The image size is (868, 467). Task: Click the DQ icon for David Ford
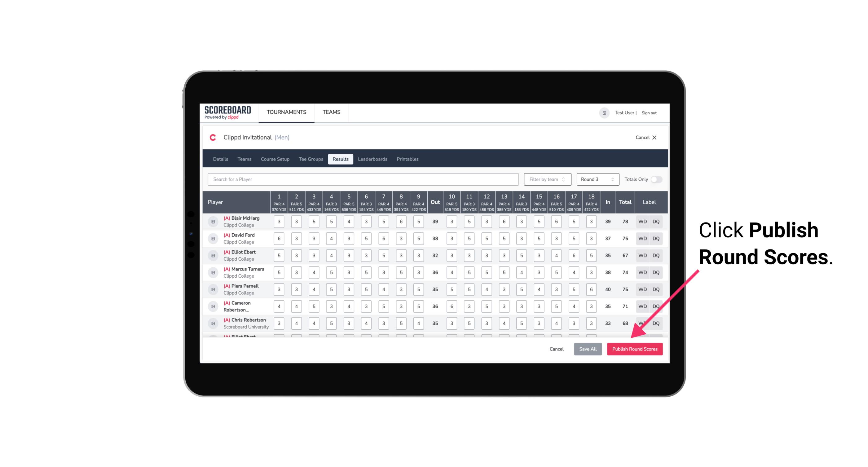[656, 239]
